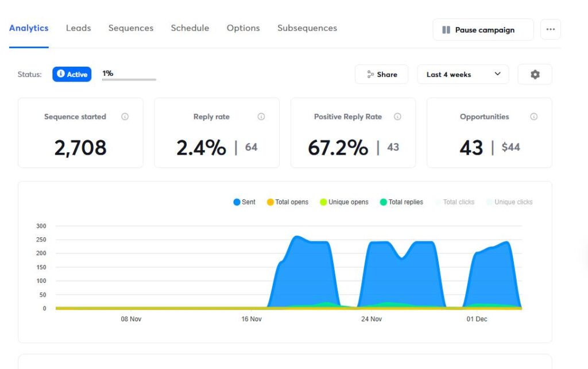The width and height of the screenshot is (588, 369).
Task: Click the pause icon in Pause campaign
Action: click(446, 30)
